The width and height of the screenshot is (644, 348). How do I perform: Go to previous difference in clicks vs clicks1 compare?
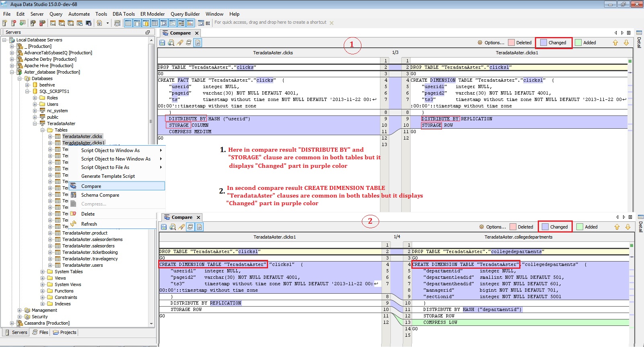pos(615,43)
